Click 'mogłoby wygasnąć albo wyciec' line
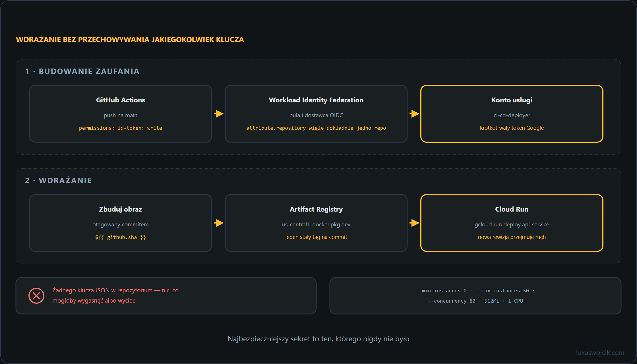The height and width of the screenshot is (364, 637). pyautogui.click(x=94, y=301)
